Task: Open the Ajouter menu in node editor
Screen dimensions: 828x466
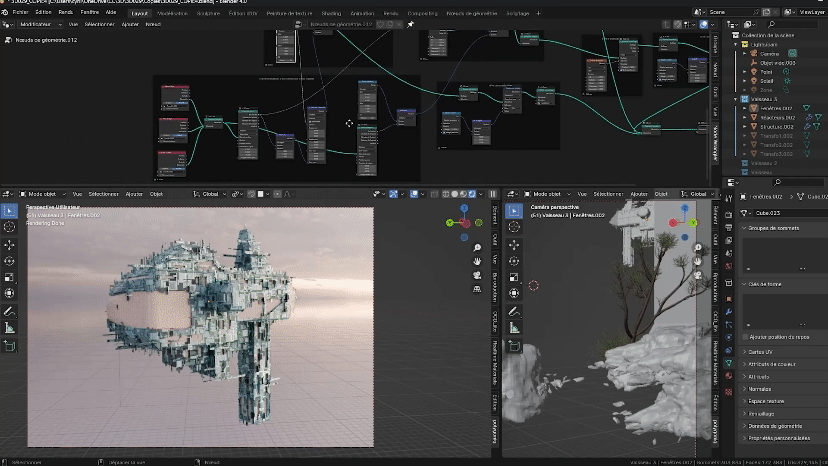Action: 130,23
